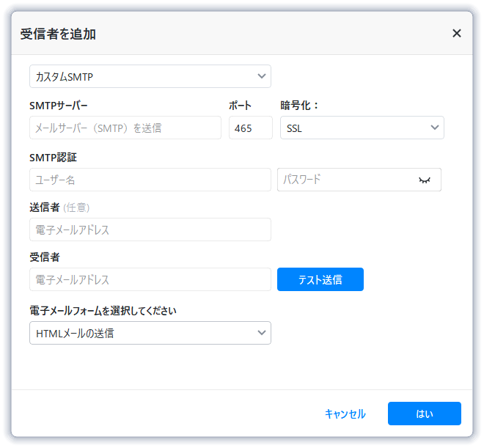Open the 暗号化 SSL dropdown

click(x=362, y=128)
